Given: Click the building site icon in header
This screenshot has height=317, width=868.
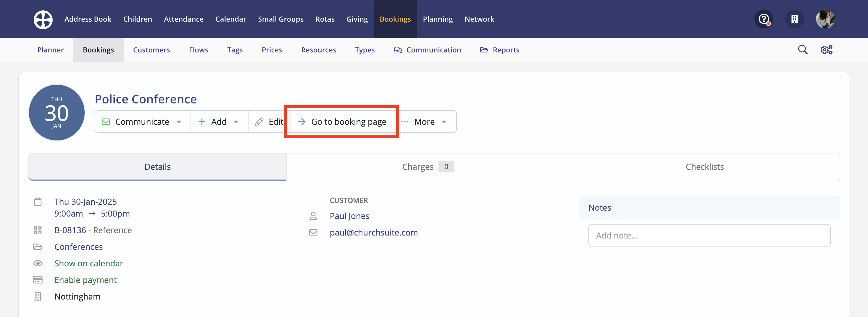Looking at the screenshot, I should (795, 19).
